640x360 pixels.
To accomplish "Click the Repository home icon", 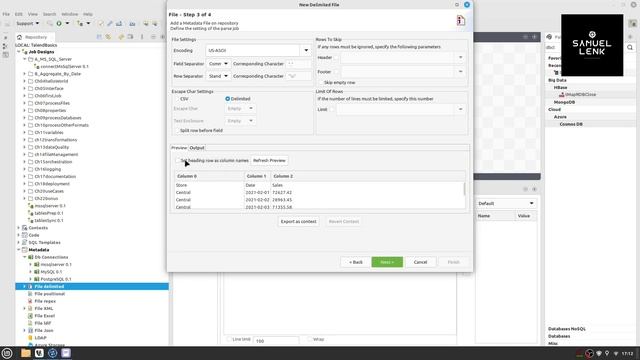I will 19,37.
